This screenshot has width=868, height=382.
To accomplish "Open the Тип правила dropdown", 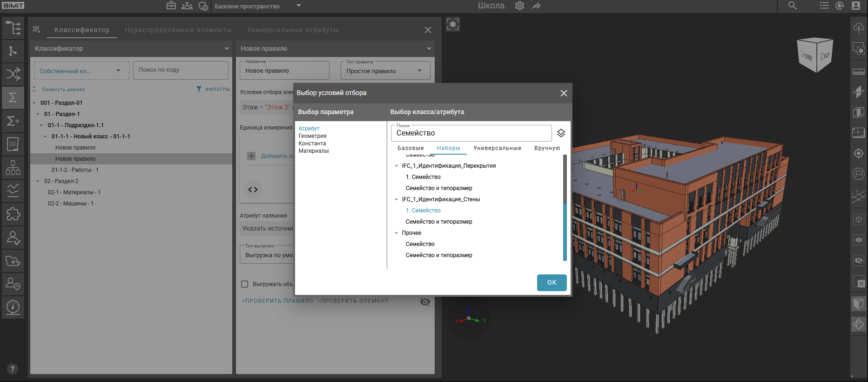I will click(x=385, y=71).
